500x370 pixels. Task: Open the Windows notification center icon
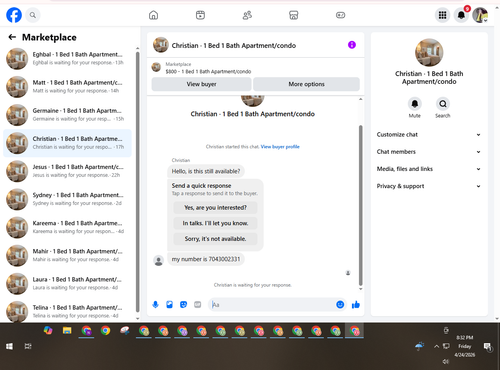488,347
